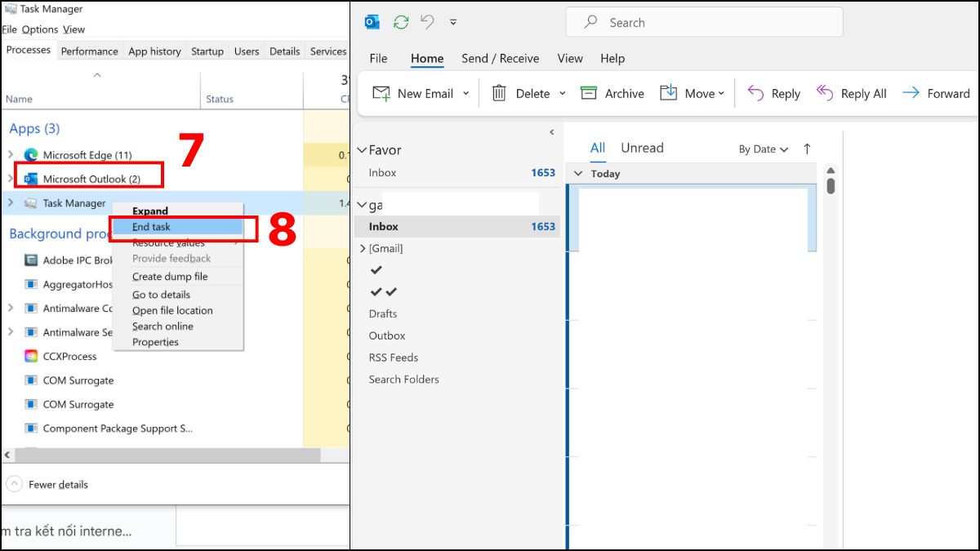Open the Help ribbon tab
This screenshot has height=551, width=980.
click(x=612, y=59)
